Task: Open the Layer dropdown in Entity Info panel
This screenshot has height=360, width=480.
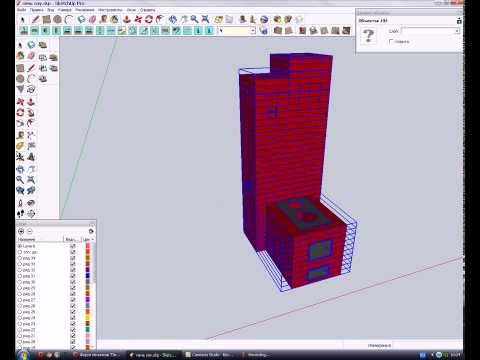Action: click(457, 31)
